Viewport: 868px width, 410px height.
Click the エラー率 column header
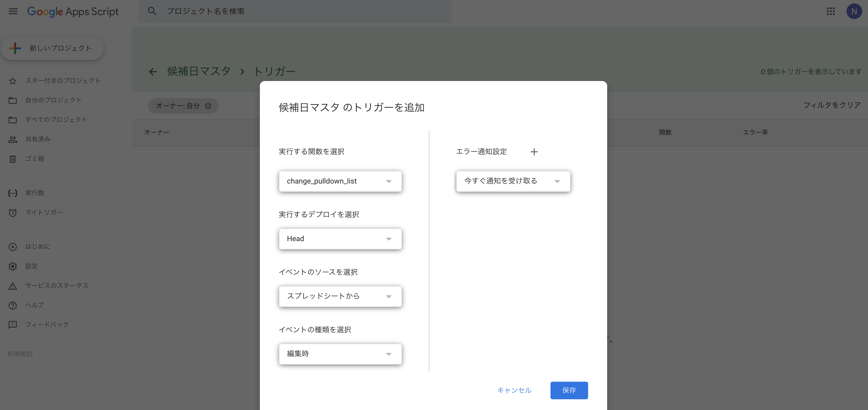coord(755,132)
